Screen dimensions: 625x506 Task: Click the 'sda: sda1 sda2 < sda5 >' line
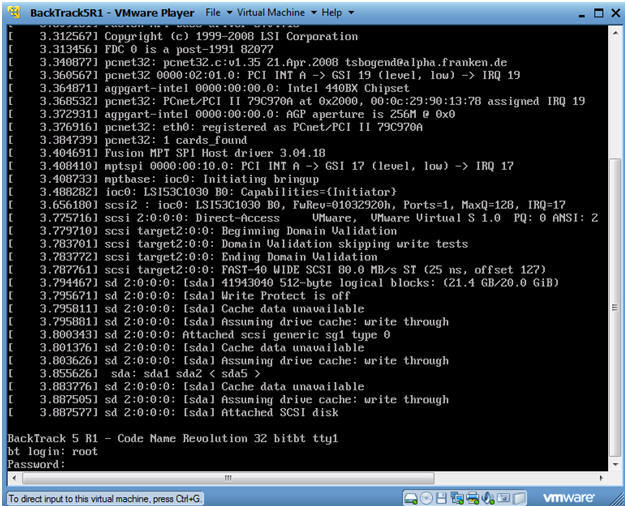click(x=134, y=374)
